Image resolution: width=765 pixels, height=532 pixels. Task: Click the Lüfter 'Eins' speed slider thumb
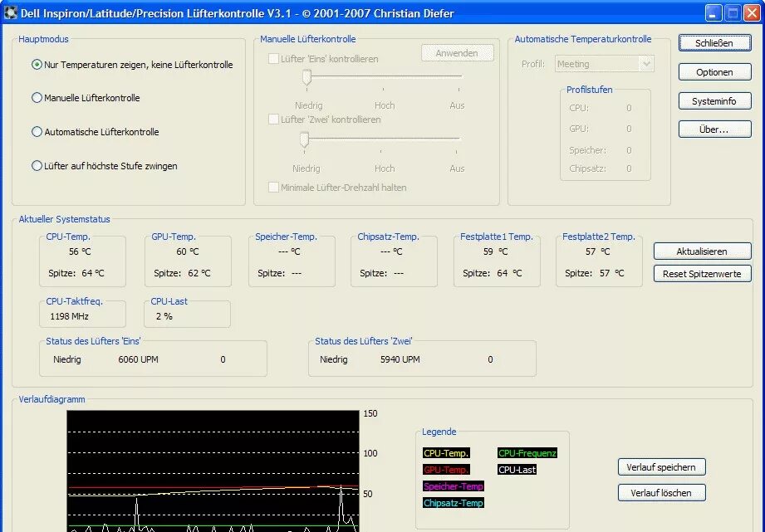coord(306,77)
